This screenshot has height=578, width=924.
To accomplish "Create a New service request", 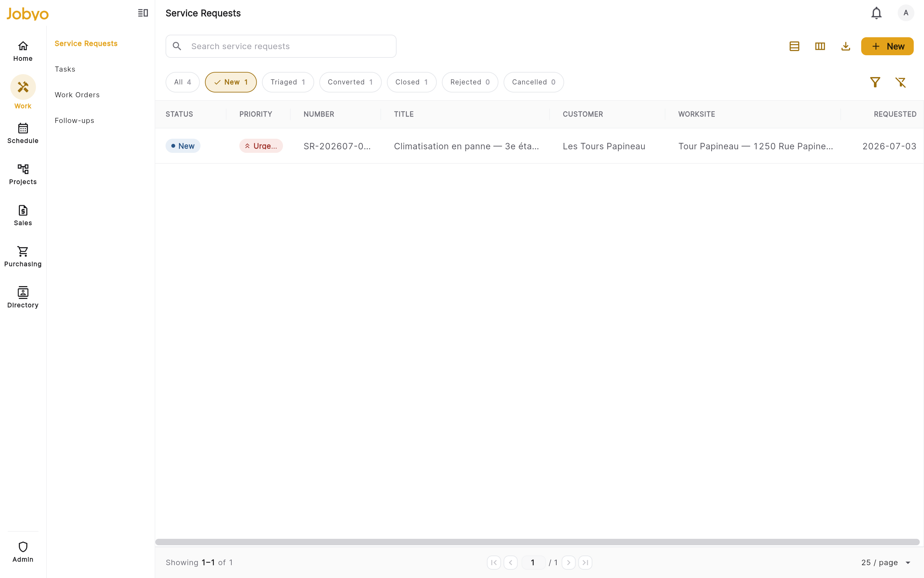I will click(x=887, y=46).
